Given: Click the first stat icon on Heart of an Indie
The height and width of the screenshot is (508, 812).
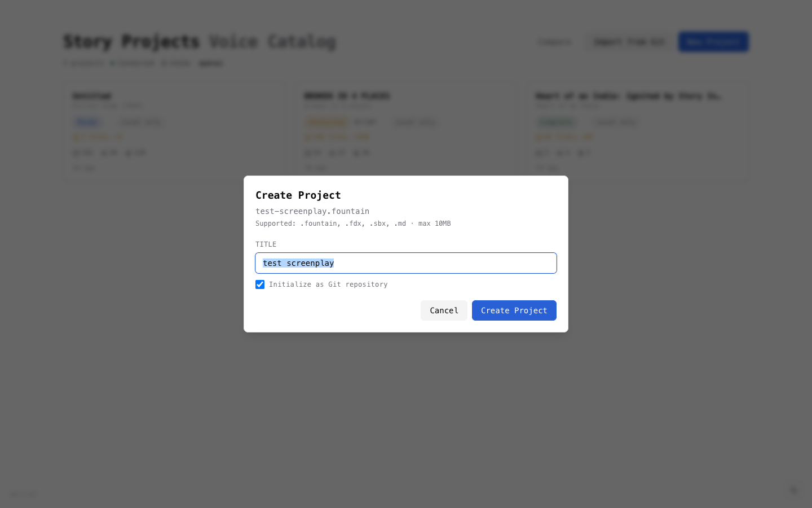Looking at the screenshot, I should [x=539, y=152].
